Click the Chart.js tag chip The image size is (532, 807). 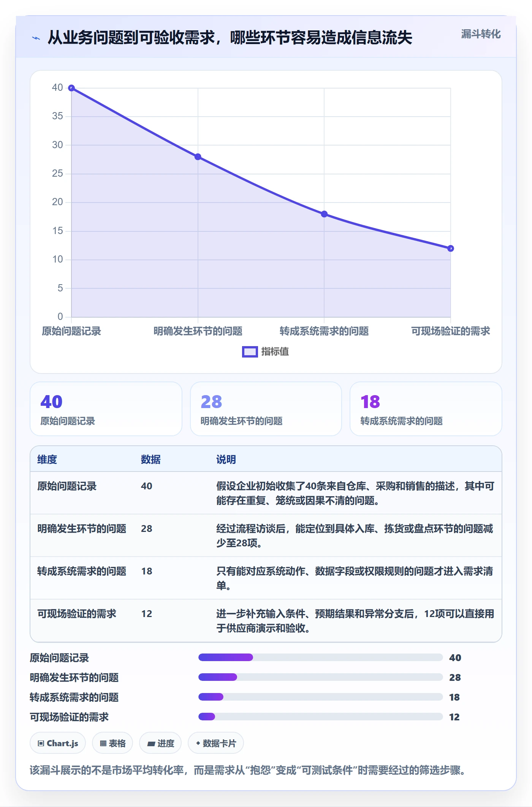coord(58,743)
